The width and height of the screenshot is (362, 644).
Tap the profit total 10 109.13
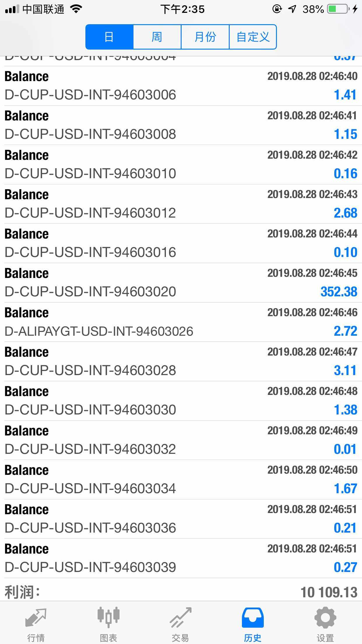click(x=329, y=592)
